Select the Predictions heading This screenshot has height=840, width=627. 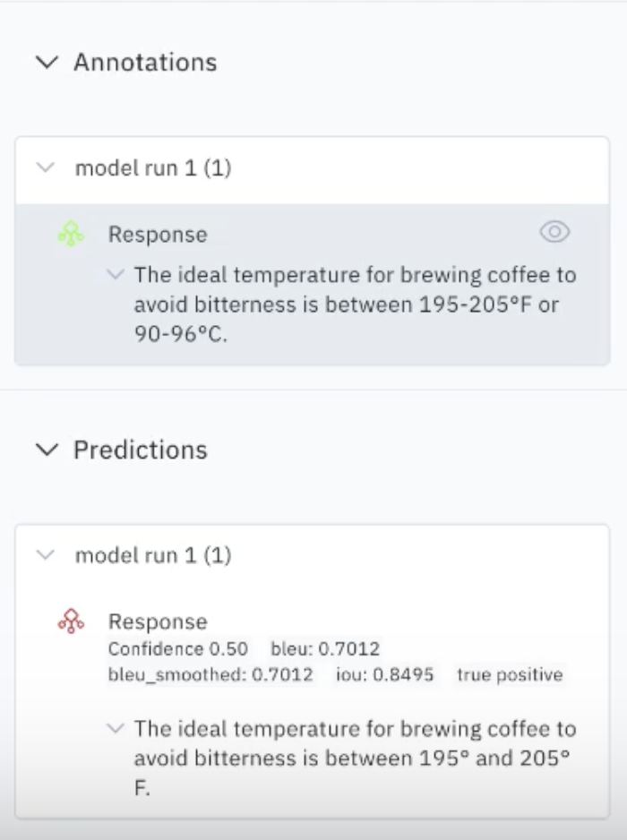(x=141, y=450)
